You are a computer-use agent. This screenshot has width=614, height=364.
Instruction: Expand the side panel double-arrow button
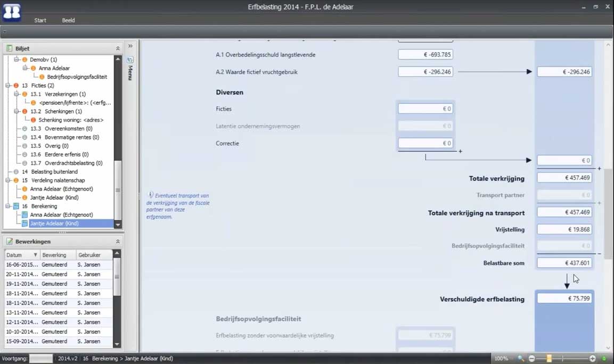click(x=130, y=46)
